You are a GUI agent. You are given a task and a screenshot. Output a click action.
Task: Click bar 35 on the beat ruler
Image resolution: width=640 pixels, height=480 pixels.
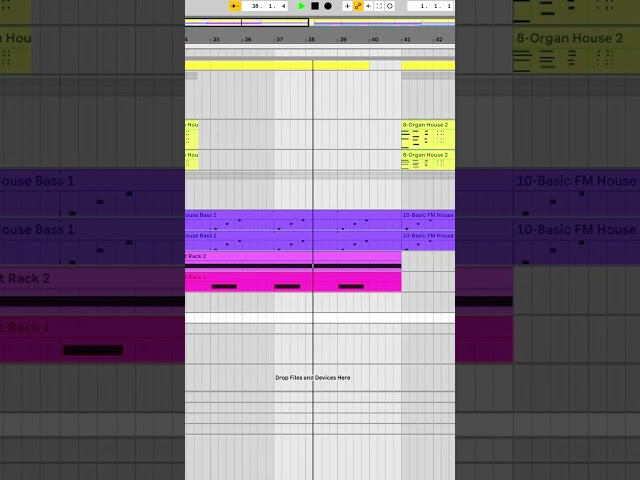[x=216, y=40]
